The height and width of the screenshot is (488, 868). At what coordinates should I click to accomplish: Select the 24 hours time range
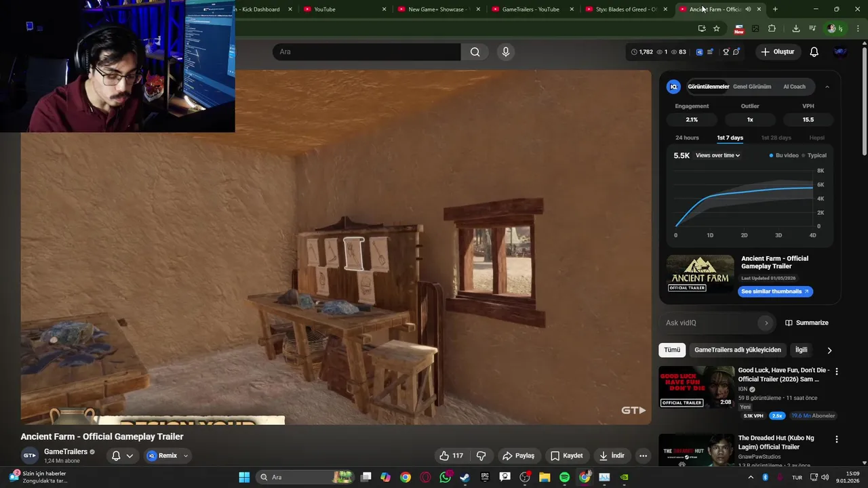pos(687,138)
